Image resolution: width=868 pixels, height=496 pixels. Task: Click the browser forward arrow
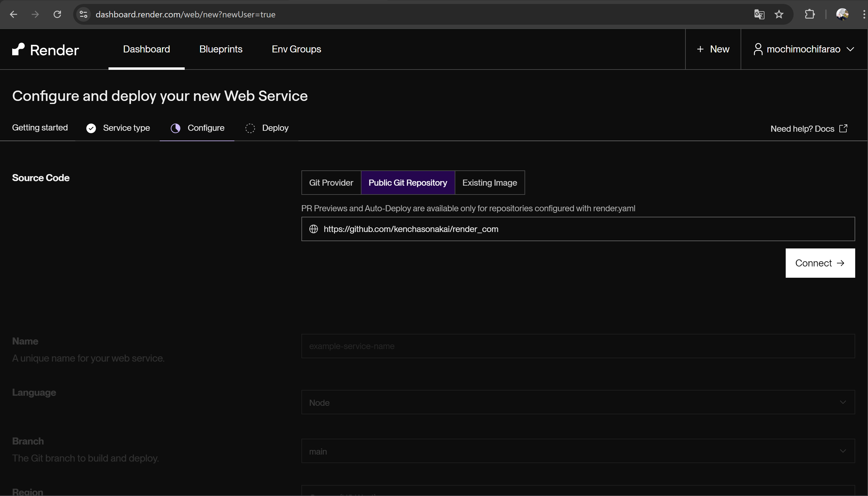(x=35, y=14)
